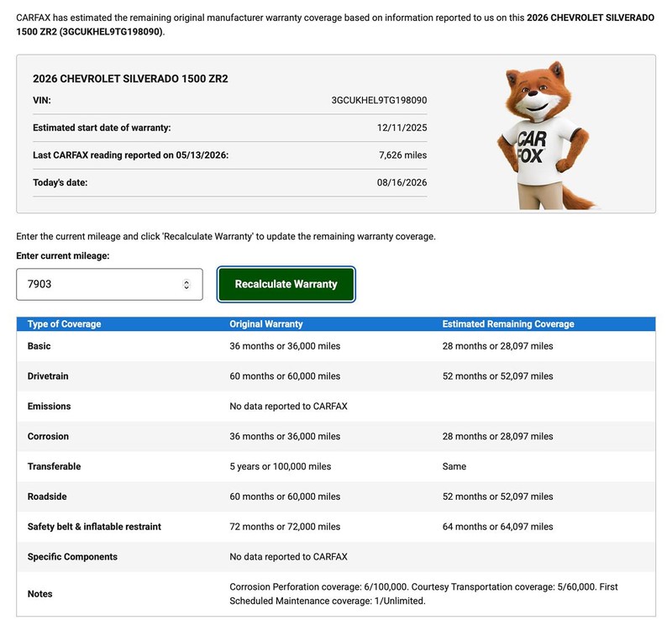Image resolution: width=672 pixels, height=620 pixels.
Task: Click the Corrosion Perforation coverage notes text
Action: 423,594
